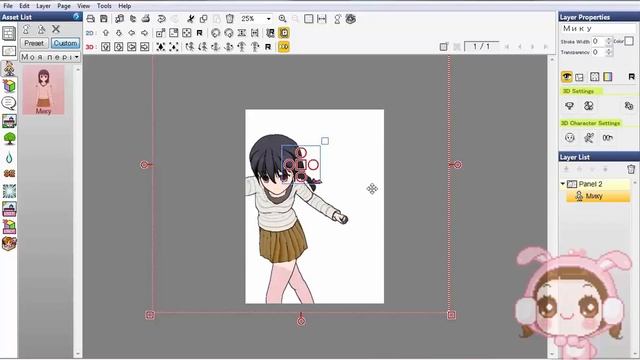
Task: Open the Help menu
Action: pyautogui.click(x=124, y=6)
